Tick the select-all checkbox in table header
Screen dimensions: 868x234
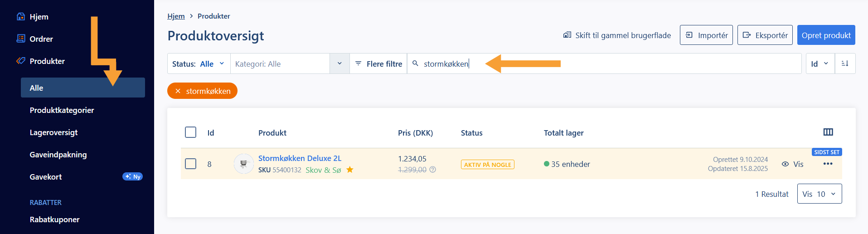(x=191, y=132)
